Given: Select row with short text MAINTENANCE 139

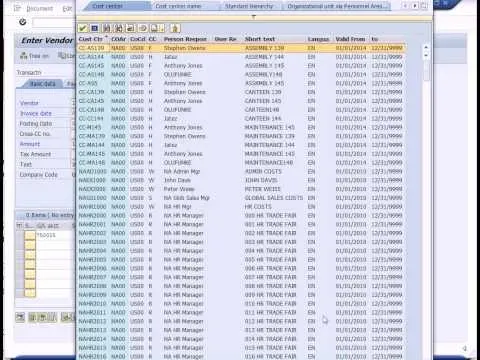Looking at the screenshot, I should coord(241,136).
